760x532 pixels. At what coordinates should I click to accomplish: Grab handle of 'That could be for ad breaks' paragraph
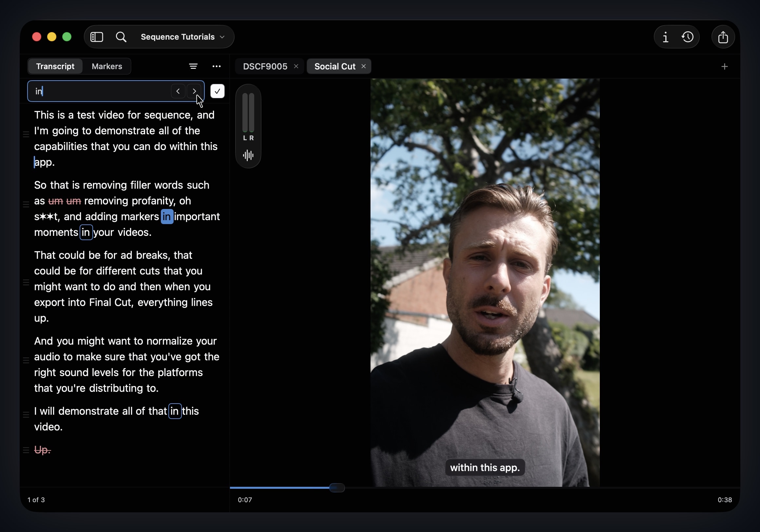tap(26, 283)
